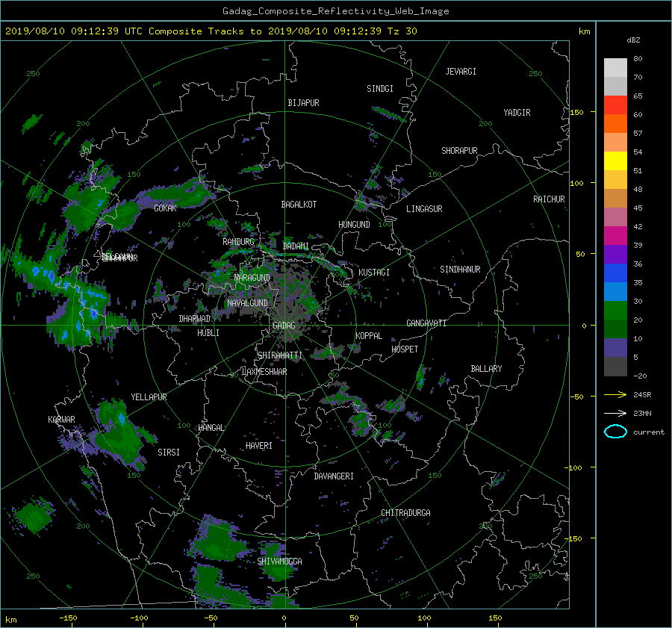Image resolution: width=672 pixels, height=628 pixels.
Task: Click the LAXMESHWAR city label
Action: pos(264,372)
